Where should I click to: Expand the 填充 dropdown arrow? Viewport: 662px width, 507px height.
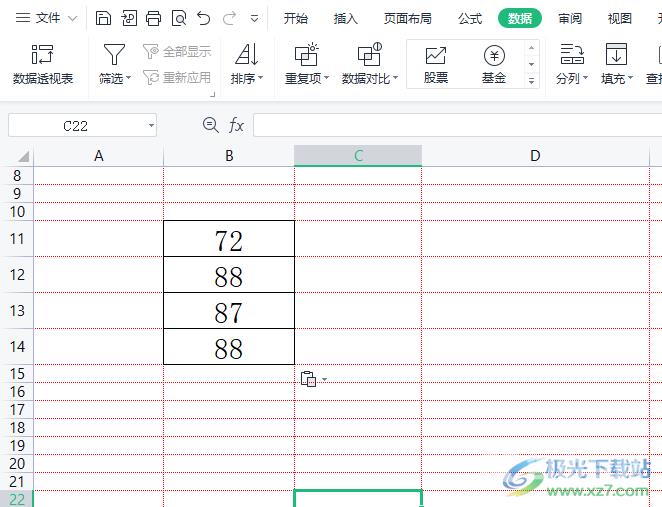click(630, 78)
